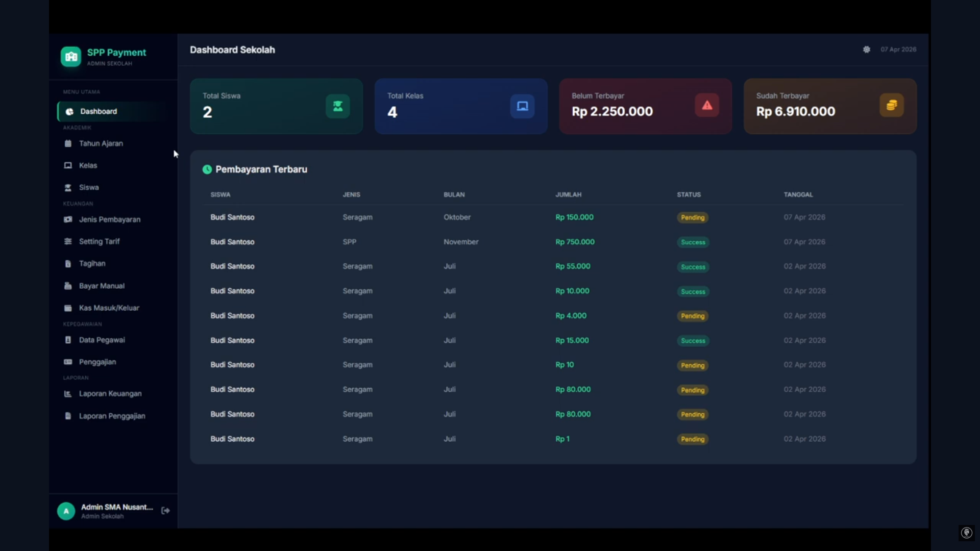
Task: Click the Dashboard Sekolah page title
Action: tap(232, 50)
